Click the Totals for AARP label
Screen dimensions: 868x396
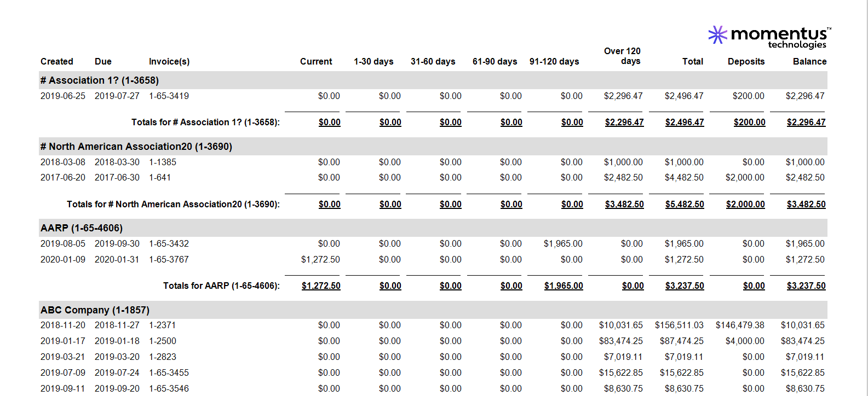[x=221, y=286]
